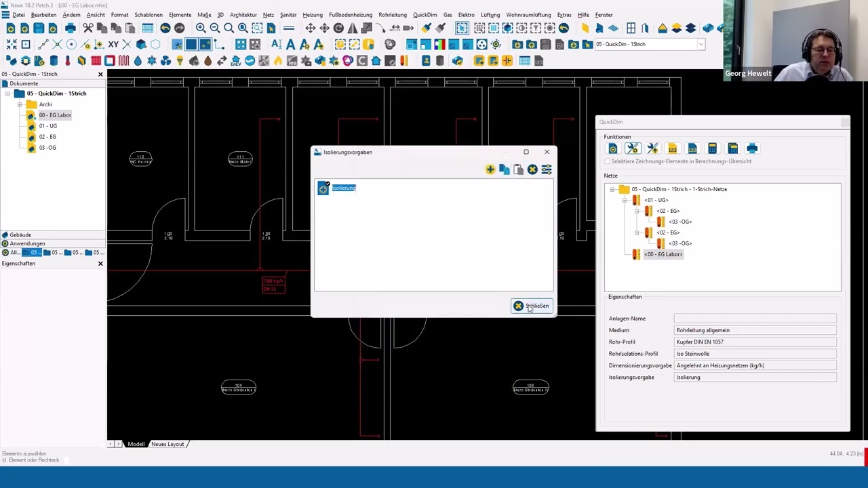This screenshot has height=488, width=868.
Task: Click the print icon in top toolbar
Action: [71, 28]
